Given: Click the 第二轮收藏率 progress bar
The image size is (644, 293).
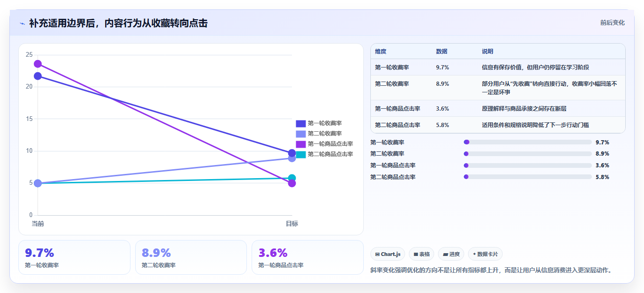Looking at the screenshot, I should click(x=528, y=154).
